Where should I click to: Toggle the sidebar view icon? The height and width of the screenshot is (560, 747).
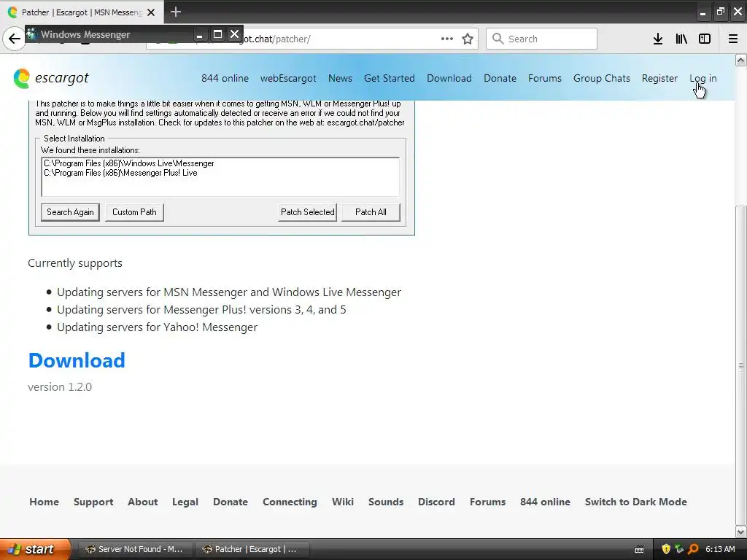click(705, 39)
